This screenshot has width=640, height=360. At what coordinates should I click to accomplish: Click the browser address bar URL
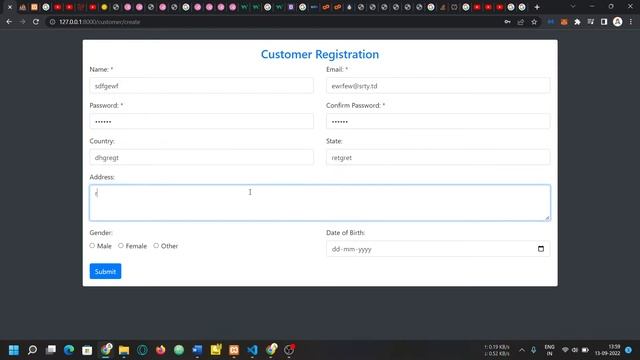(100, 22)
